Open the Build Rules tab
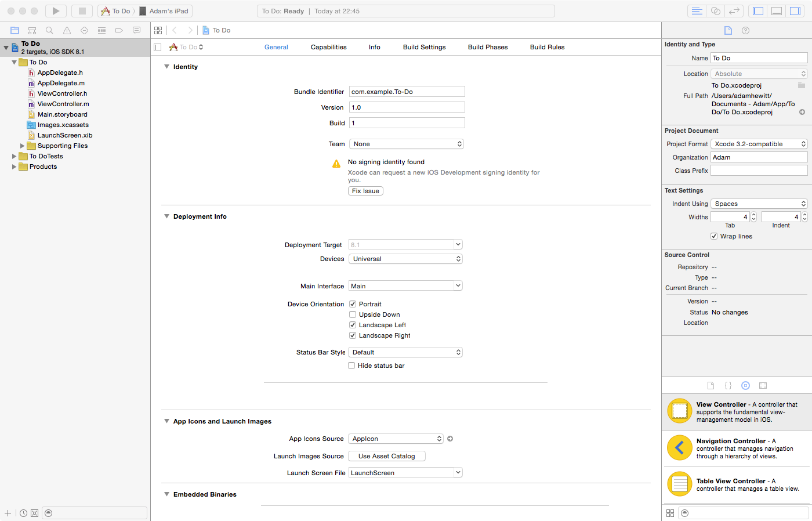Viewport: 812px width, 521px height. point(548,47)
